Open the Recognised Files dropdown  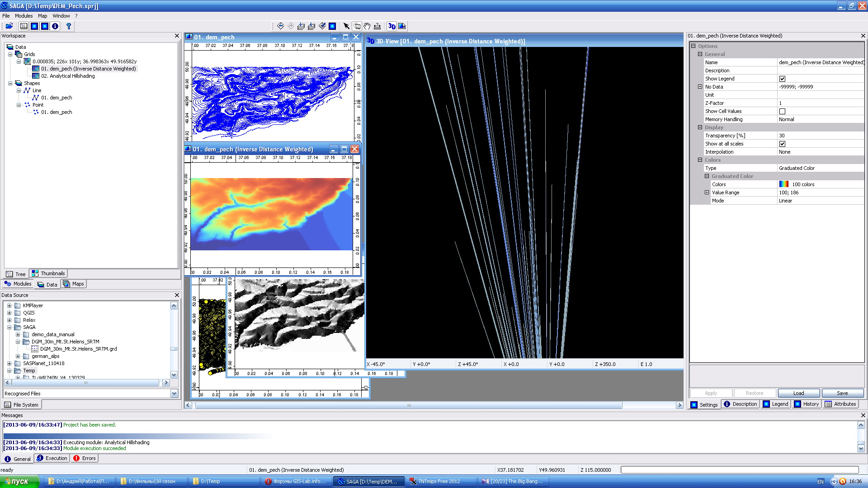(x=174, y=394)
